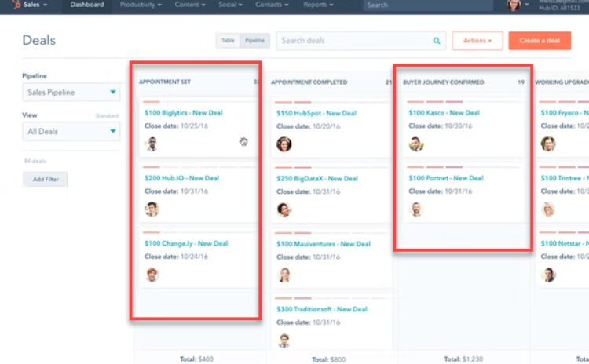Open $300 Traditionsoft - New Deal link
The width and height of the screenshot is (589, 364).
(322, 309)
